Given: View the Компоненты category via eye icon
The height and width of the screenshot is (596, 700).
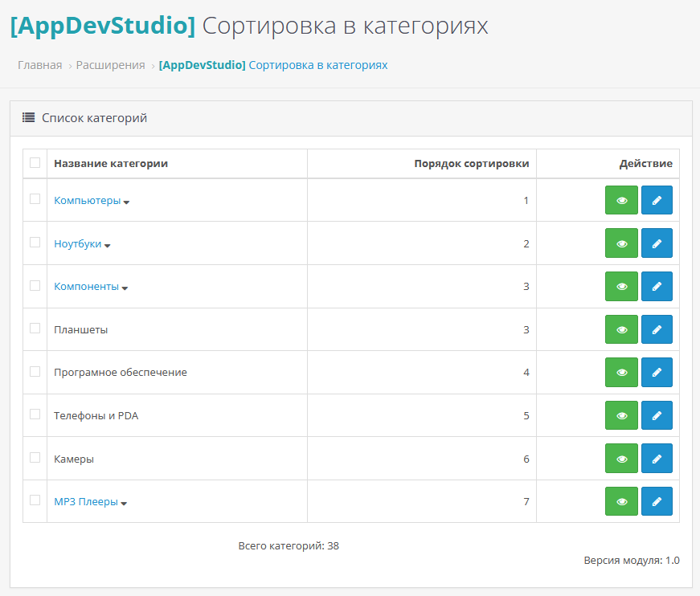Looking at the screenshot, I should tap(621, 287).
